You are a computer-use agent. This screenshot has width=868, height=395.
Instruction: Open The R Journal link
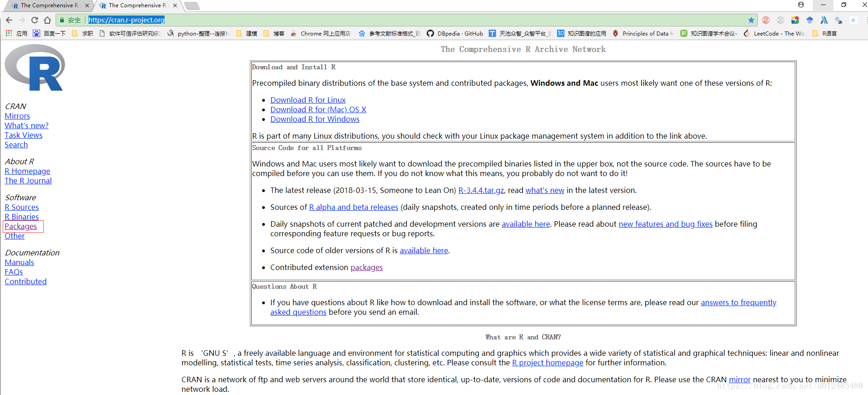click(x=28, y=181)
